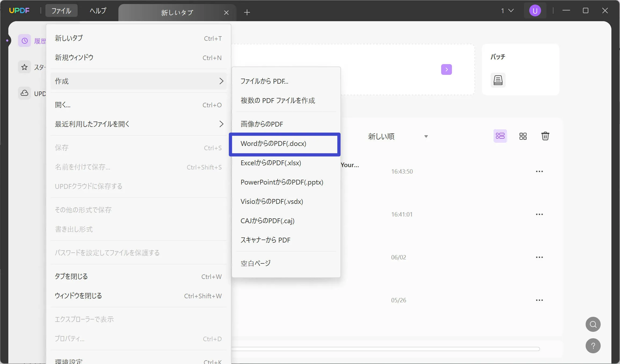
Task: Open 環境設定 from file menu
Action: [139, 361]
